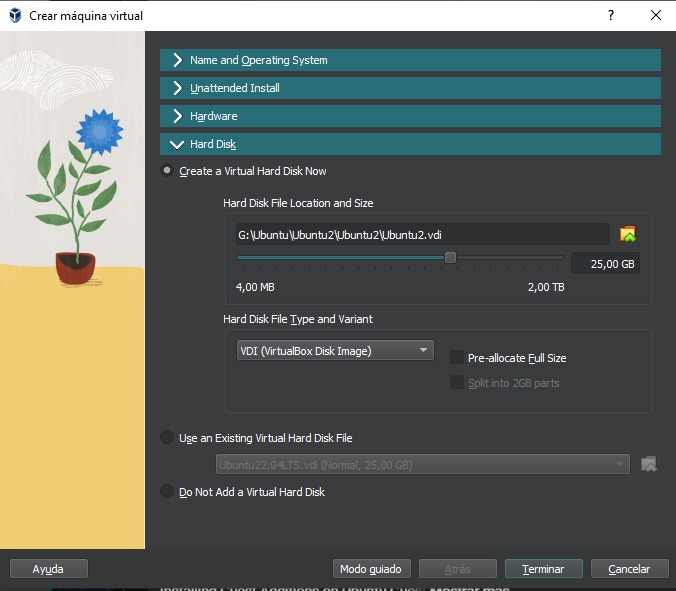Click the folder icon to browse disk location
676x591 pixels.
tap(628, 235)
